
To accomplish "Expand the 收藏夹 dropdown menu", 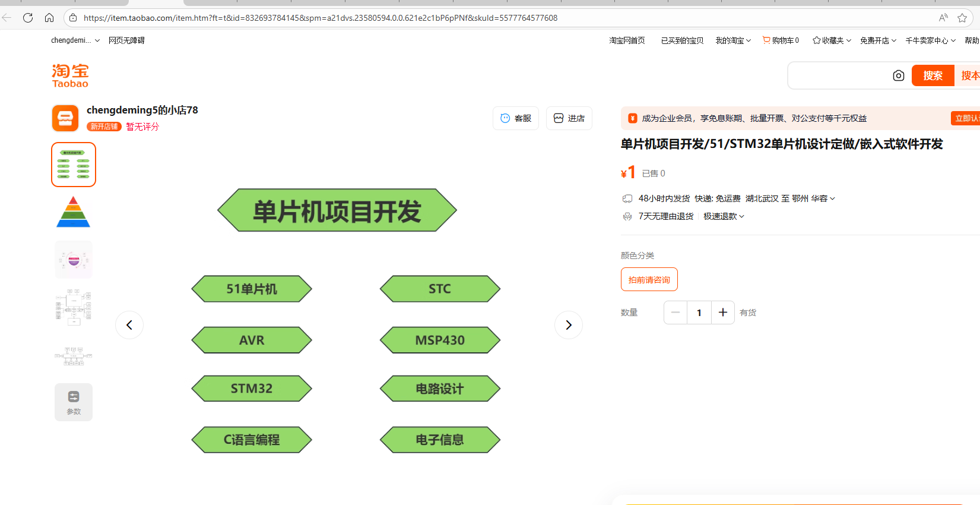I will [x=832, y=40].
